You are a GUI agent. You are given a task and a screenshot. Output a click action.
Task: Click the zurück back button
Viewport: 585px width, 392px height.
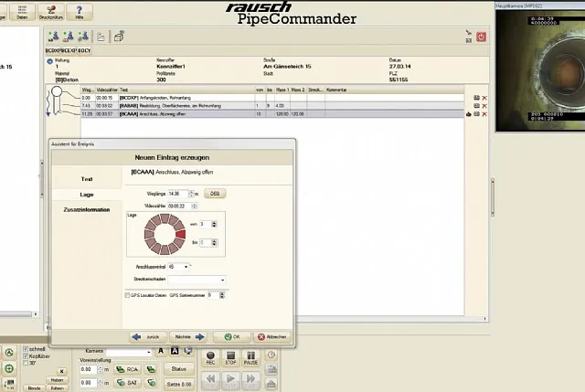coord(148,337)
